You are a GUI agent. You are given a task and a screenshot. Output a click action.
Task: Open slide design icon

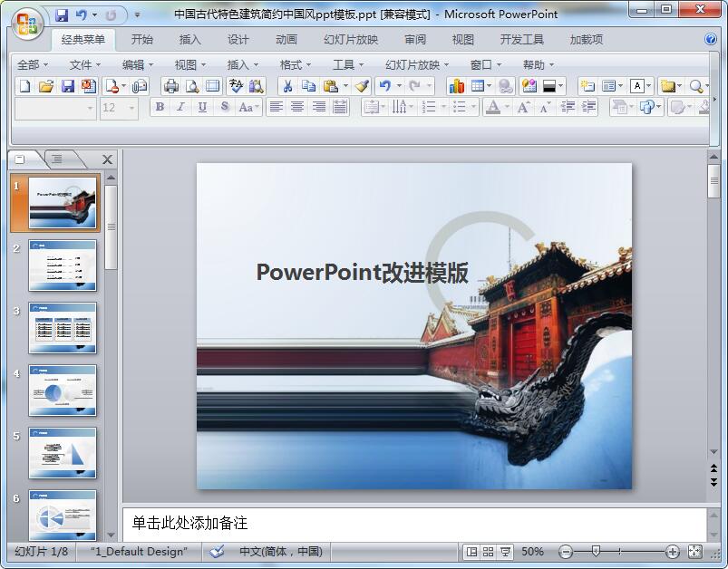(529, 86)
